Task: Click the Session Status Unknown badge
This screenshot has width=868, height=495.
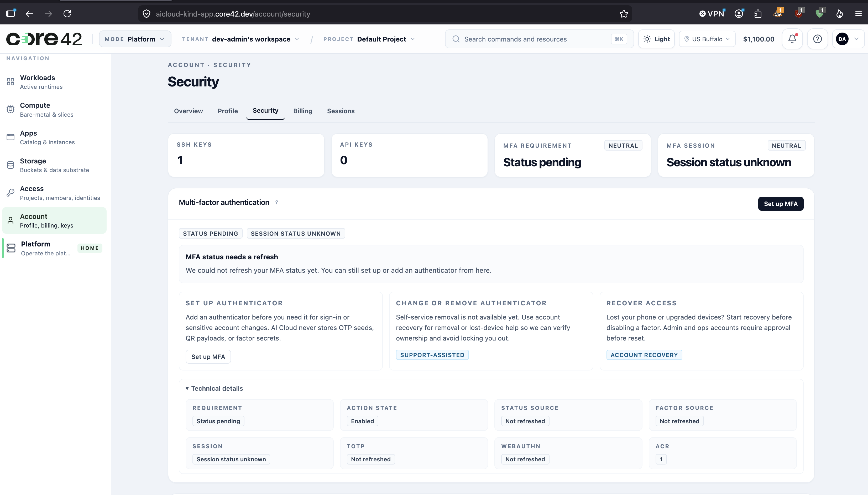Action: (296, 234)
